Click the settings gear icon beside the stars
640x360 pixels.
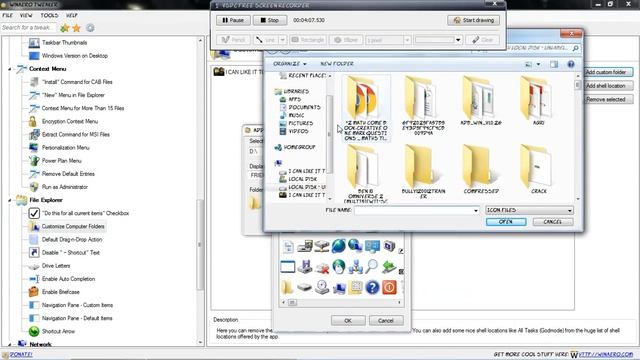[90, 28]
